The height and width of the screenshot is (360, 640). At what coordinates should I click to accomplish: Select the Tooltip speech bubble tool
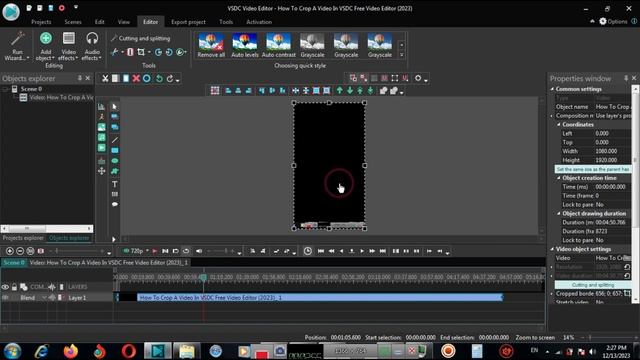pos(115,204)
